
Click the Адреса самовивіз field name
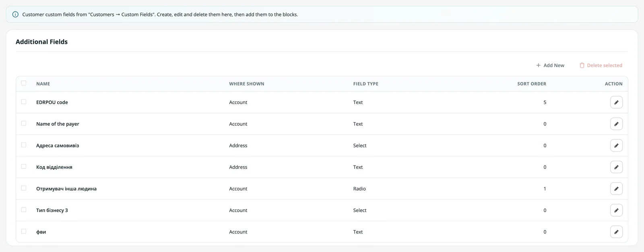[x=58, y=145]
